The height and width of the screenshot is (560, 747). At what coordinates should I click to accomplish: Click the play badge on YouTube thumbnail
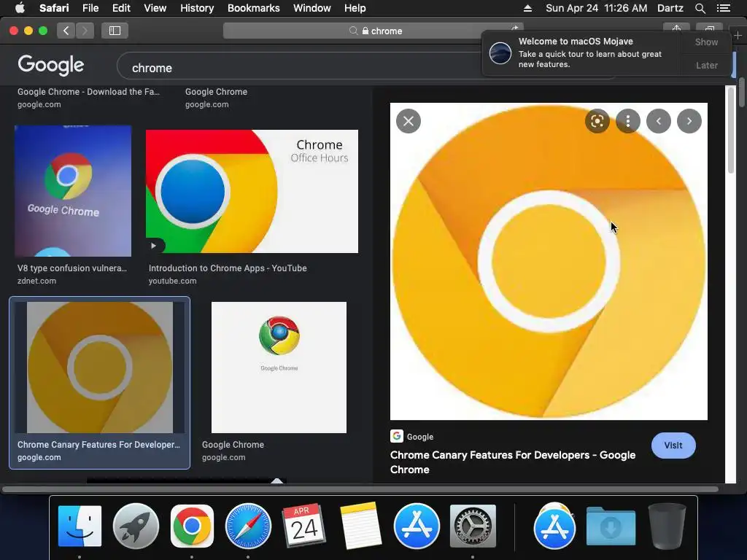tap(153, 246)
